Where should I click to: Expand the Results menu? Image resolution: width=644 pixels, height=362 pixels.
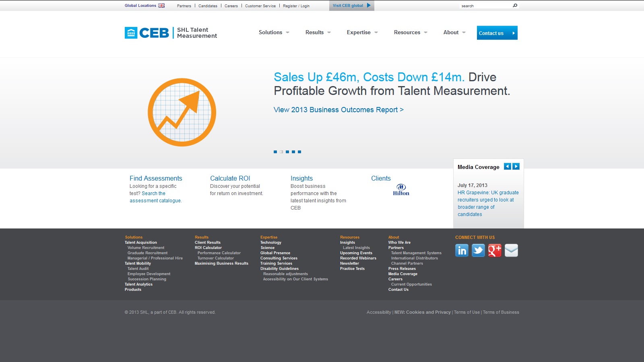[x=318, y=33]
